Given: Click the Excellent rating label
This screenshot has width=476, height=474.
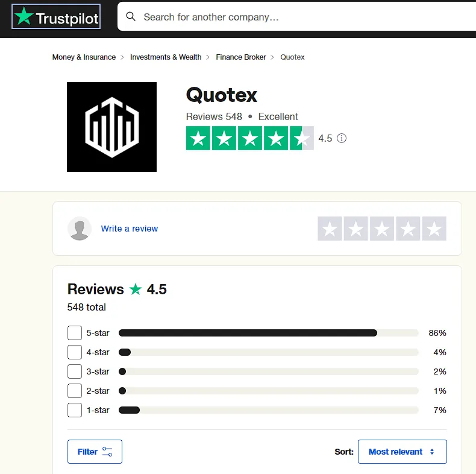Looking at the screenshot, I should tap(278, 116).
